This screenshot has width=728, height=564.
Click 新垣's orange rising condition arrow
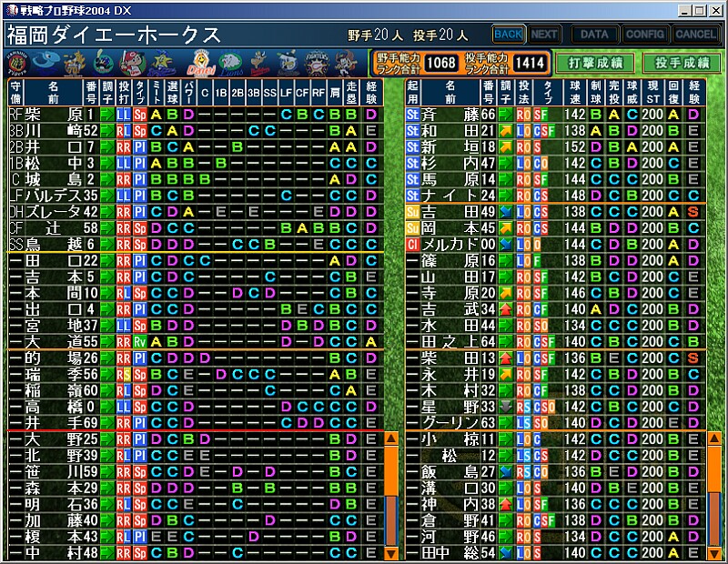(x=505, y=147)
